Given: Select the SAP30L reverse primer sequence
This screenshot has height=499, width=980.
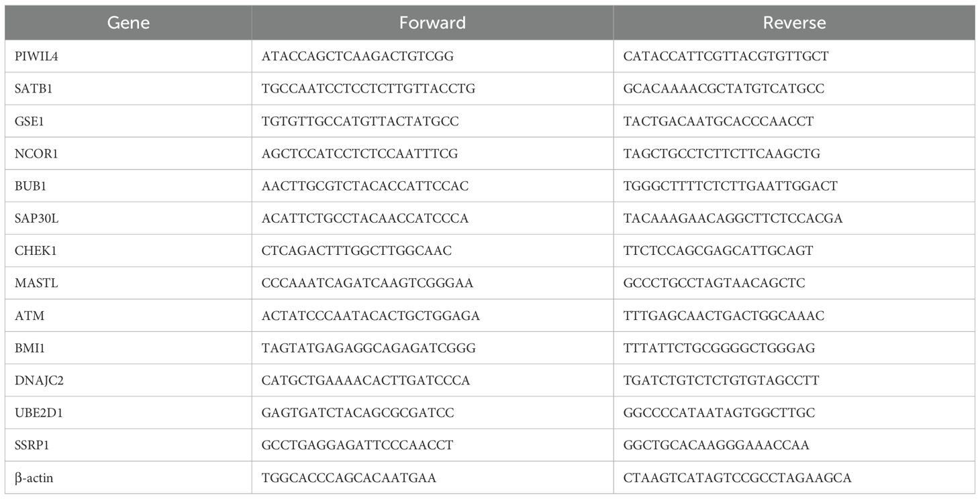Looking at the screenshot, I should tap(733, 219).
